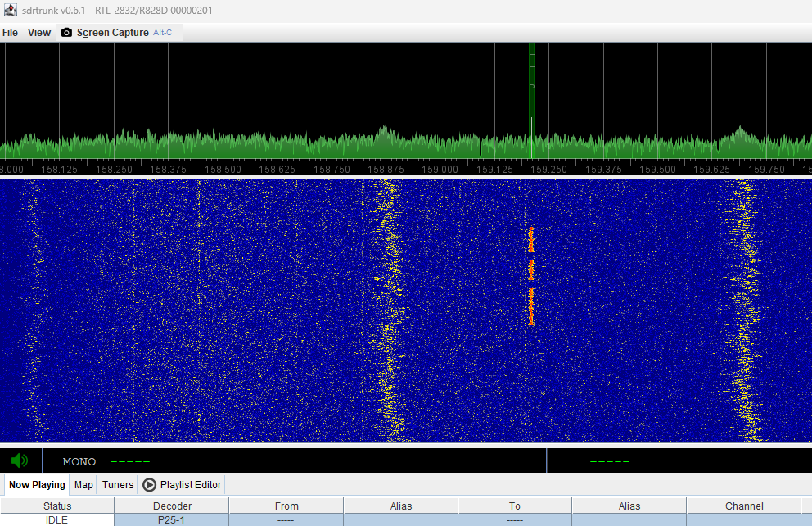Click the sdrtrunk app icon in title bar

10,10
